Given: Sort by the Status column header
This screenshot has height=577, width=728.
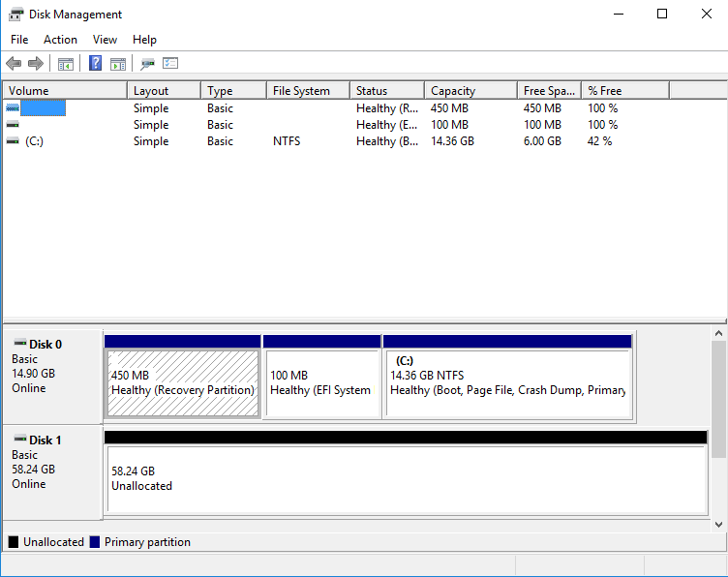Looking at the screenshot, I should [x=387, y=90].
